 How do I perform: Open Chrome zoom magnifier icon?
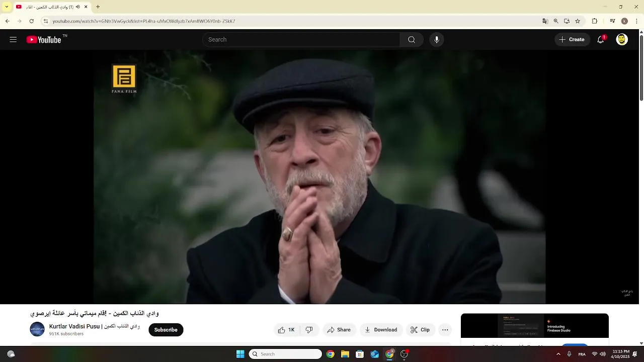556,21
